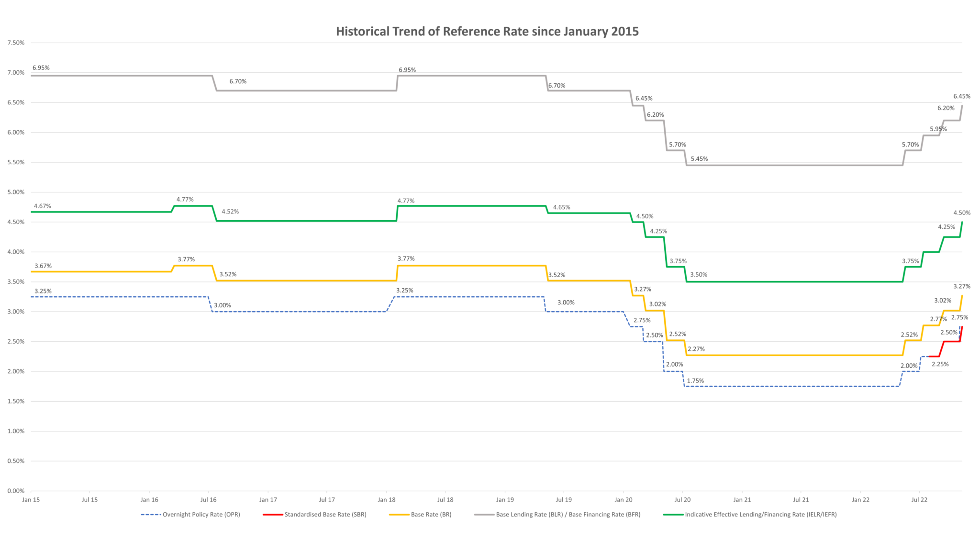Click the 5.45% BLR data label
Screen dimensions: 980x539
(x=699, y=159)
